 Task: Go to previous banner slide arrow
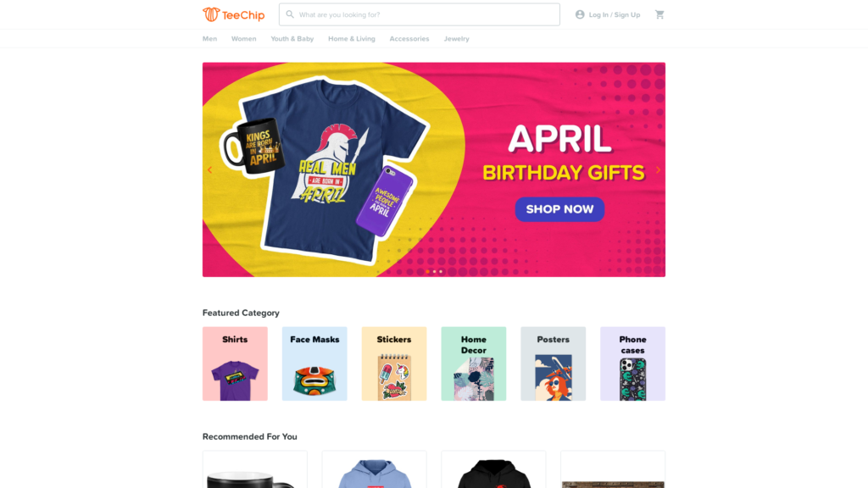click(x=210, y=169)
